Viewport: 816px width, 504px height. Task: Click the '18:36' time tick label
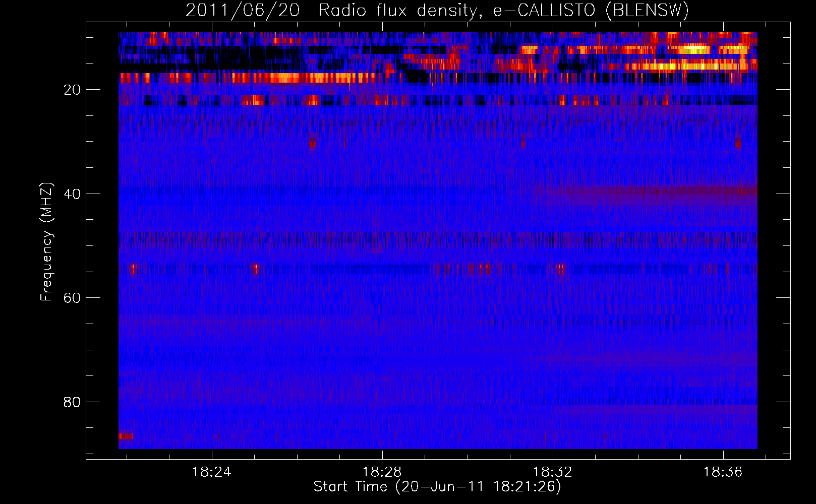click(x=723, y=472)
